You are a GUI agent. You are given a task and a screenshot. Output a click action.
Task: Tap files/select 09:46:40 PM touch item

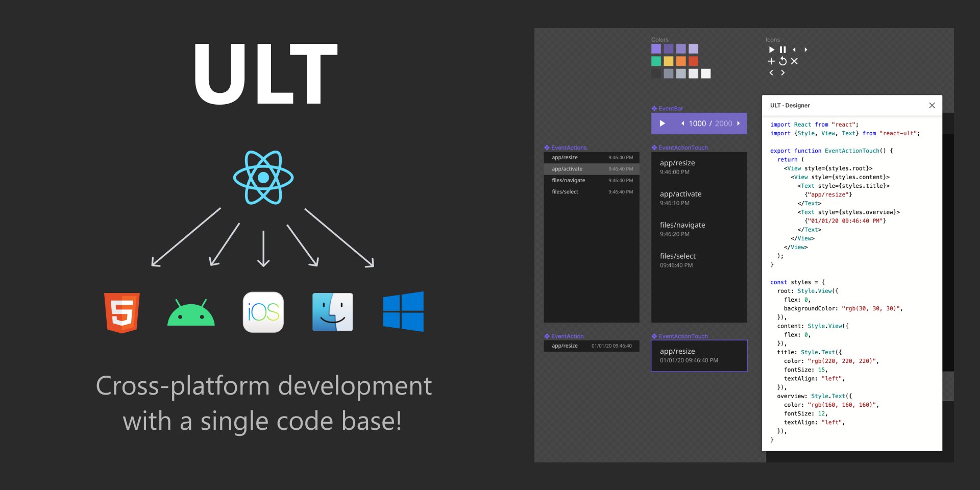(x=699, y=260)
